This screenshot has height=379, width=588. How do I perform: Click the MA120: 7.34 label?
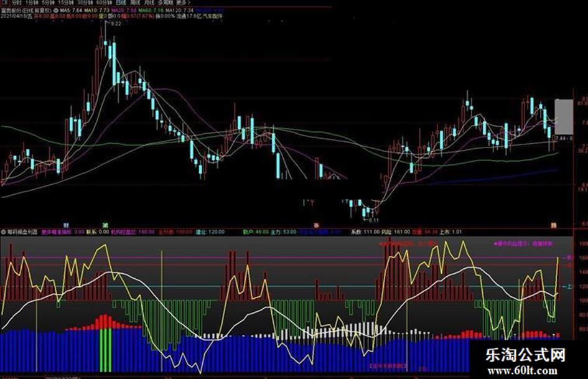click(x=180, y=11)
